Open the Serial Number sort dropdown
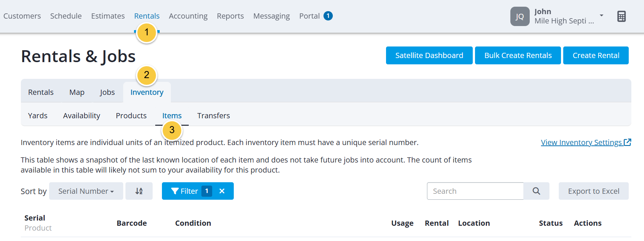Image resolution: width=644 pixels, height=241 pixels. [86, 191]
